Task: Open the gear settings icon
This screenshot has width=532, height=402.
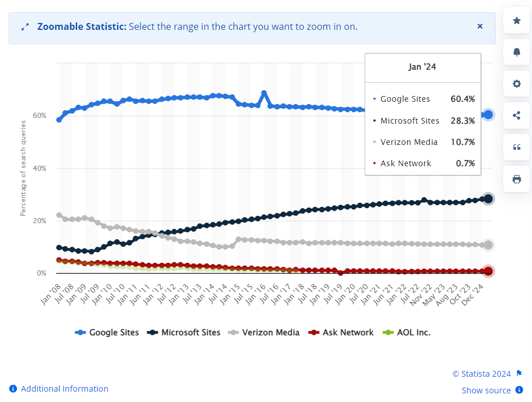Action: 516,84
